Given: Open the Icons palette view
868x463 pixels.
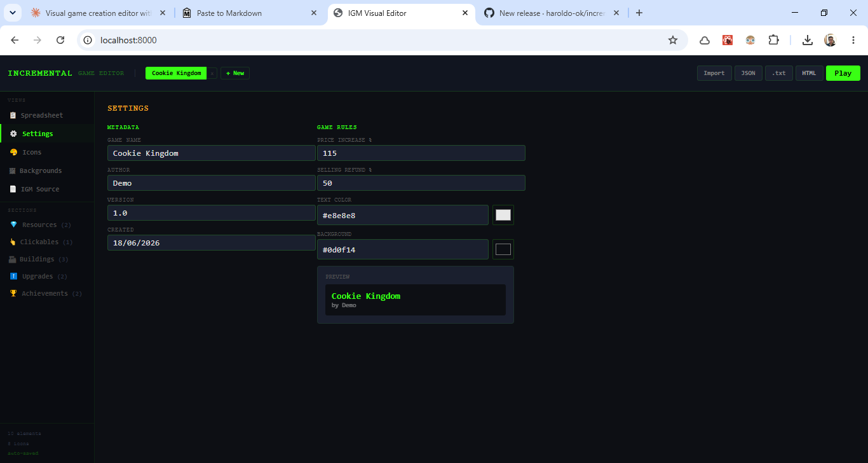Looking at the screenshot, I should pyautogui.click(x=47, y=152).
